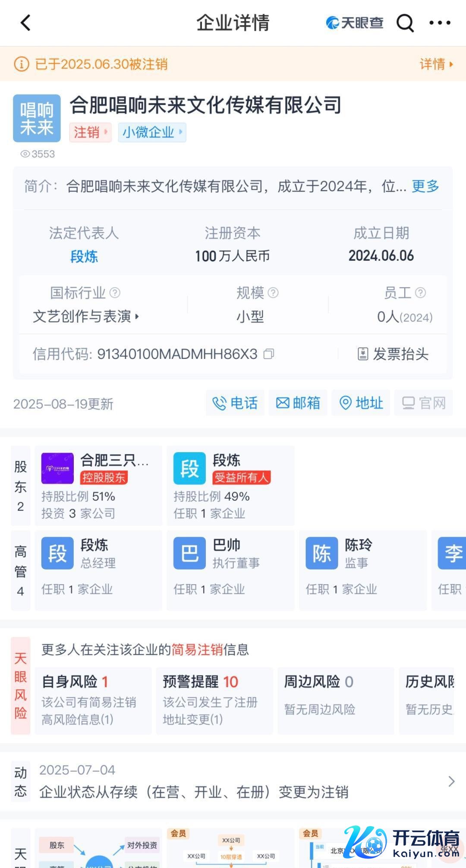The image size is (466, 868).
Task: Click help icon next to 国标行业
Action: 115,293
